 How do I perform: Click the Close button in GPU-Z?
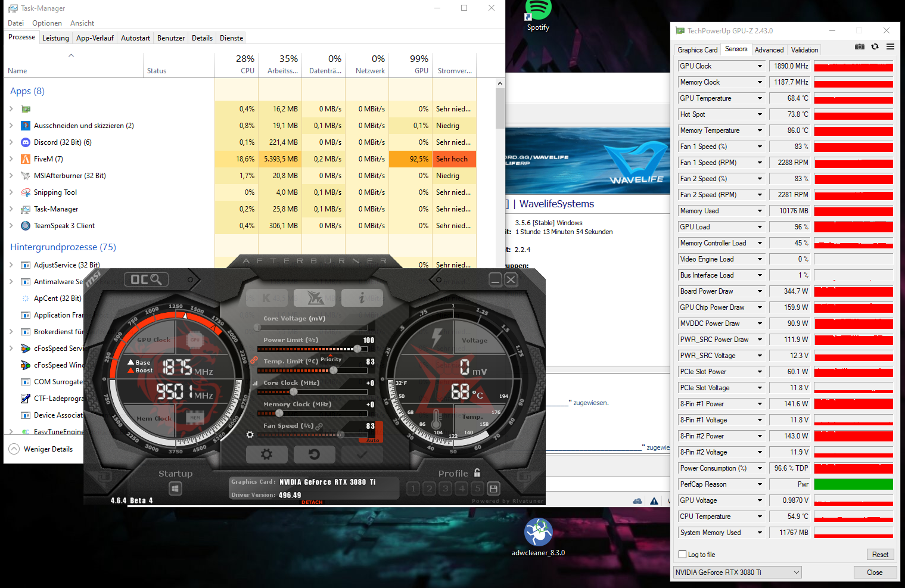pos(875,573)
